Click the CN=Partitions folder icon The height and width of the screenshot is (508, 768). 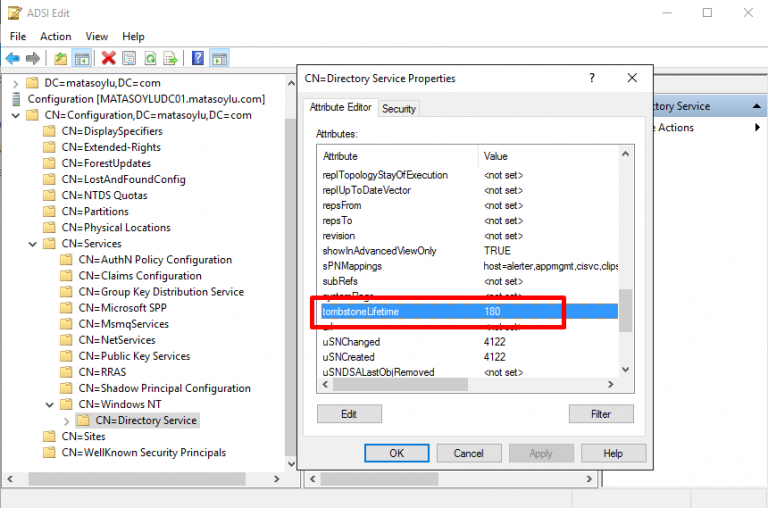click(x=49, y=212)
